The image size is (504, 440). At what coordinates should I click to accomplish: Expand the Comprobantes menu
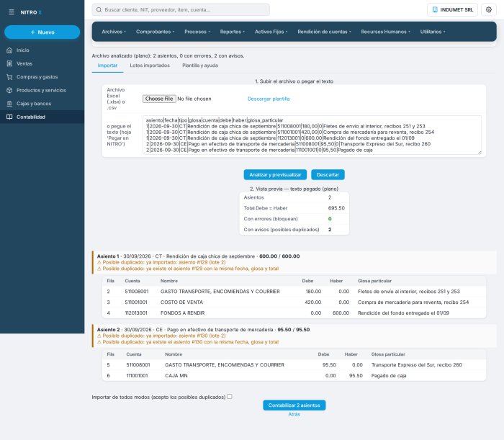(155, 32)
